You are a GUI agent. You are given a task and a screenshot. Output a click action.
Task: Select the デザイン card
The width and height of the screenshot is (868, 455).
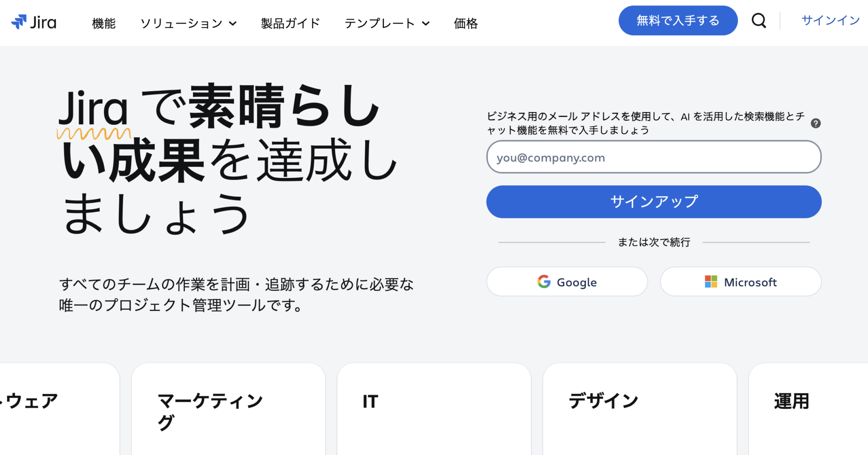(640, 409)
